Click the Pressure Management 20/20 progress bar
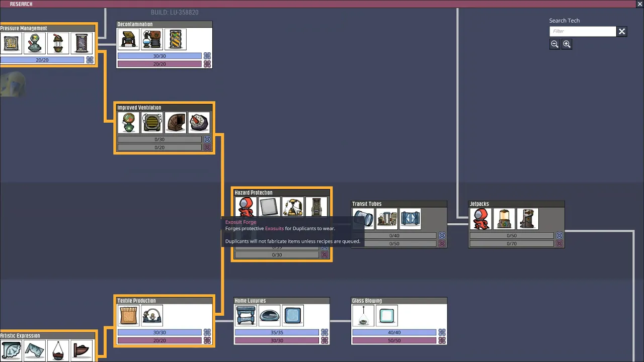The height and width of the screenshot is (362, 644). tap(42, 60)
